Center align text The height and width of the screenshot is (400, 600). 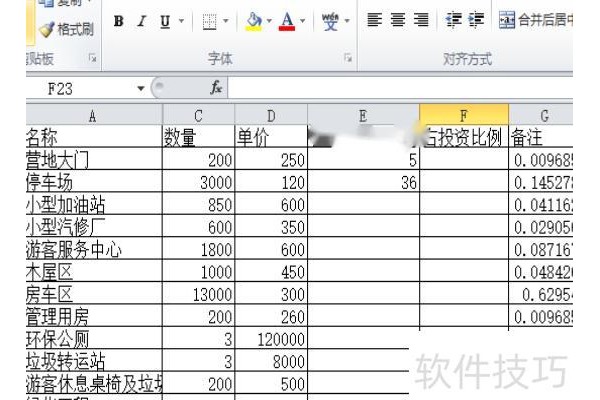[x=398, y=20]
